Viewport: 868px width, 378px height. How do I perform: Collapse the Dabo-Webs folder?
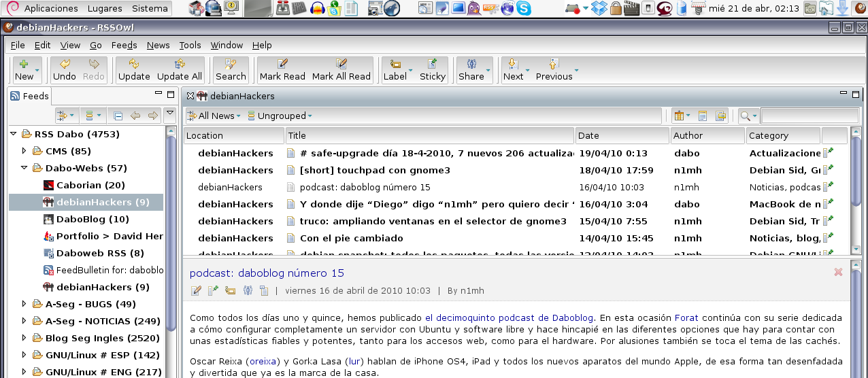(24, 168)
